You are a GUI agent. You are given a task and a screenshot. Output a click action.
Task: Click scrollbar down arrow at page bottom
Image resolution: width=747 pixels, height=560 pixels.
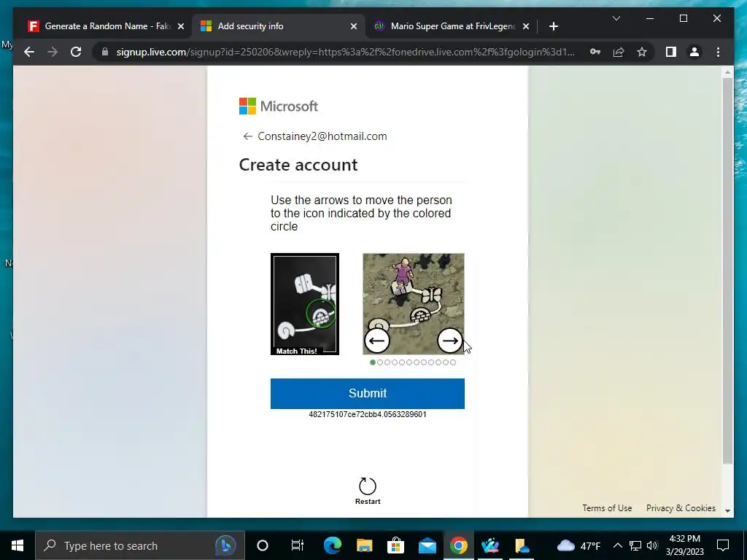tap(727, 510)
